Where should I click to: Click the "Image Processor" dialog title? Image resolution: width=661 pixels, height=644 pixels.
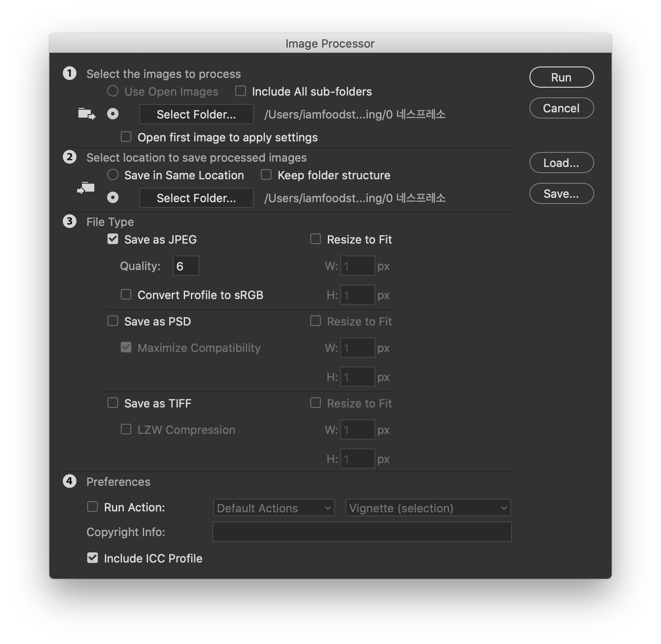330,43
